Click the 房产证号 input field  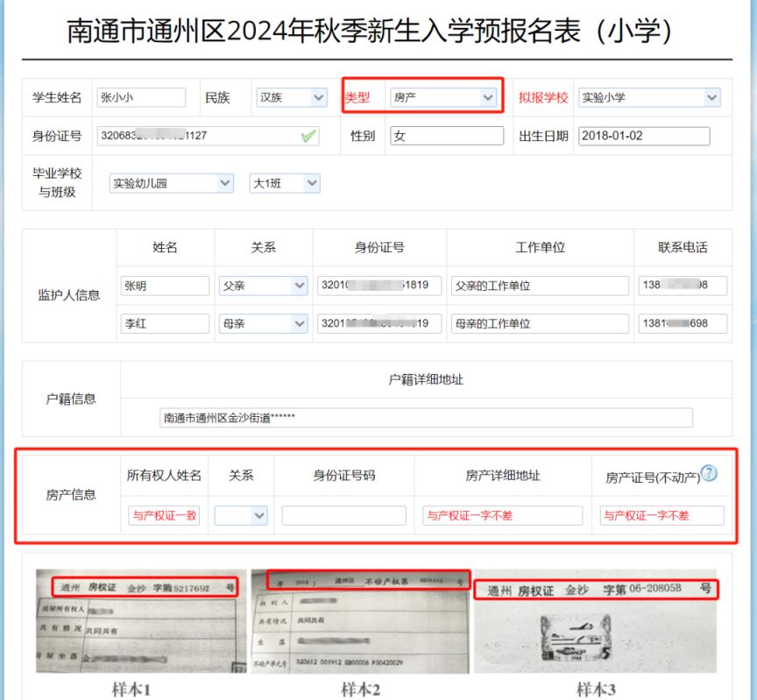point(661,516)
